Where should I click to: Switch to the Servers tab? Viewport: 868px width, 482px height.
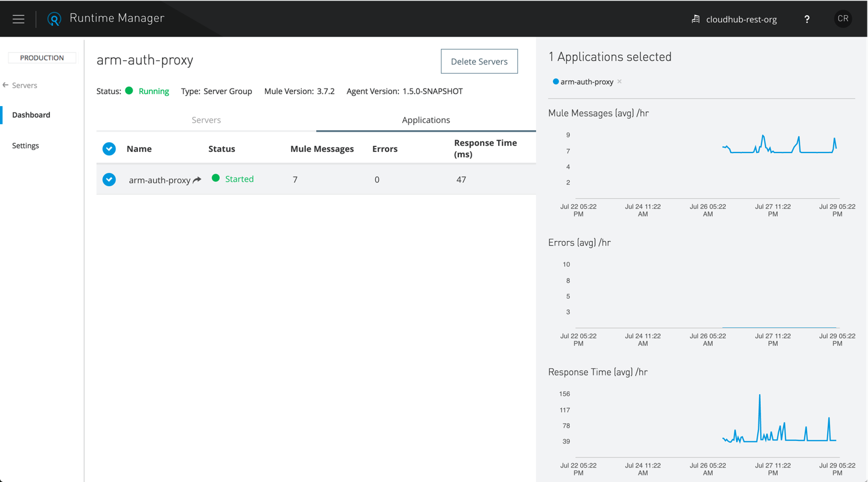pos(206,120)
